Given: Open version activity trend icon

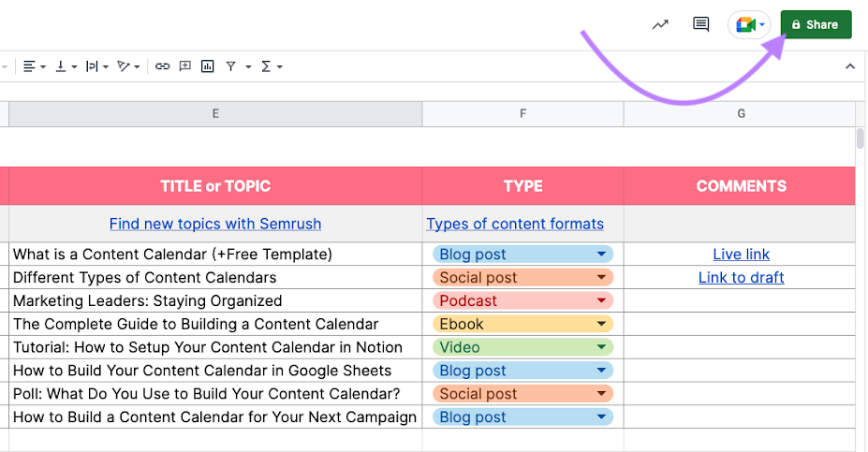Looking at the screenshot, I should (x=661, y=25).
